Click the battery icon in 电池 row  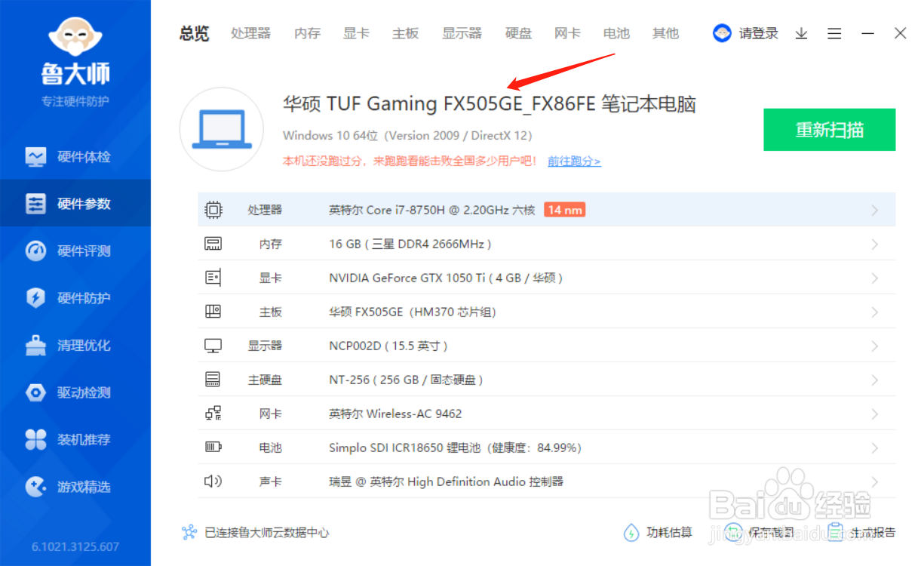tap(213, 448)
